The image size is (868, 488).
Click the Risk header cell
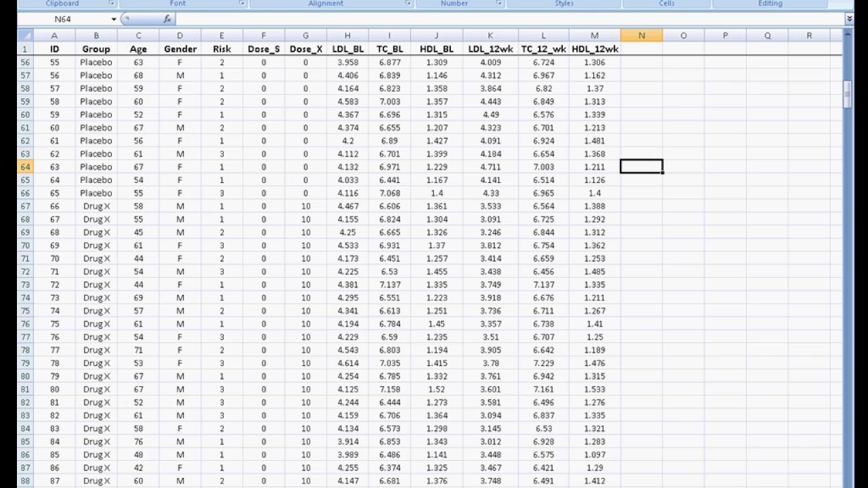(x=221, y=49)
